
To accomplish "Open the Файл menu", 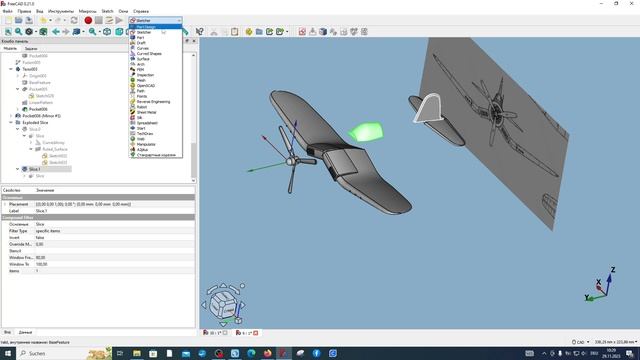I will pyautogui.click(x=7, y=11).
